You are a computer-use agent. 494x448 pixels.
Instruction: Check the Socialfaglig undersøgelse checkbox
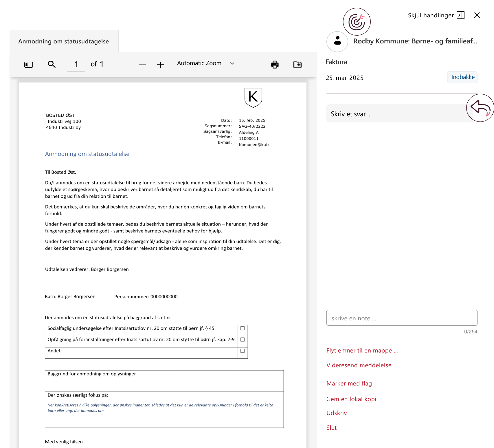[243, 328]
